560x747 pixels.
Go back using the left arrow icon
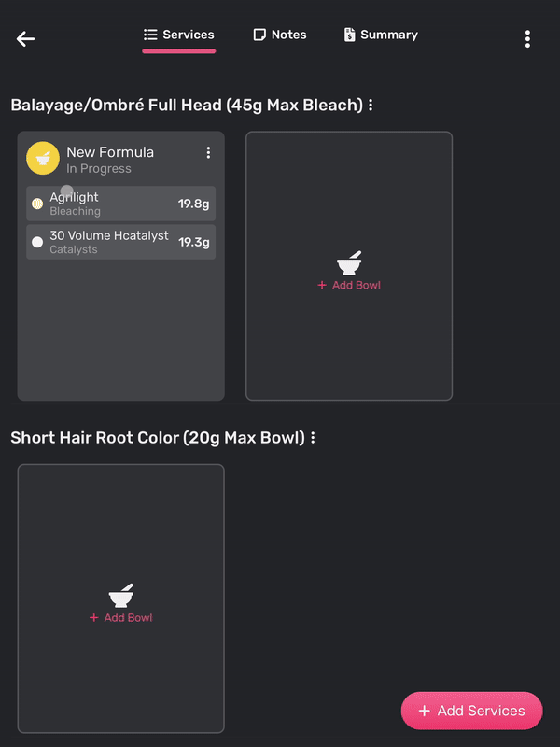coord(25,38)
